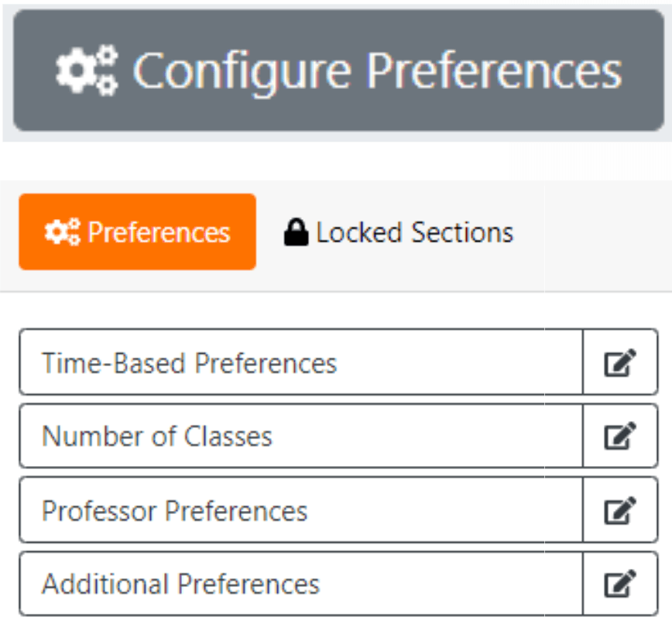Switch to the Locked Sections tab
The image size is (672, 641).
click(x=399, y=232)
